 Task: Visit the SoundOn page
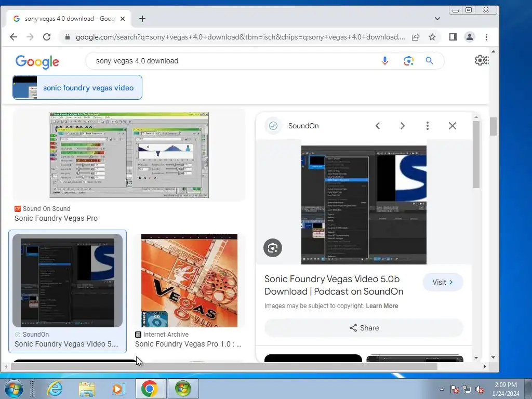[443, 282]
